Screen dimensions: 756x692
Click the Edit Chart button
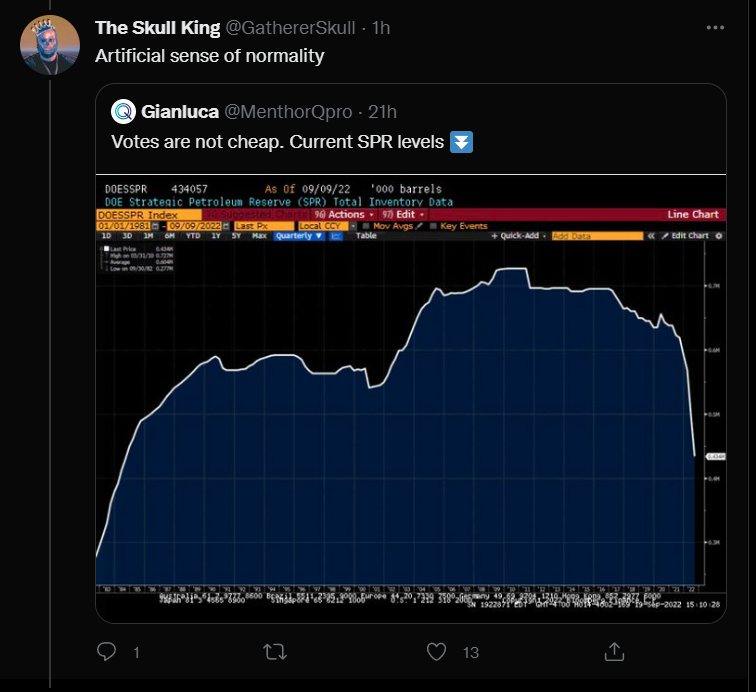(685, 236)
